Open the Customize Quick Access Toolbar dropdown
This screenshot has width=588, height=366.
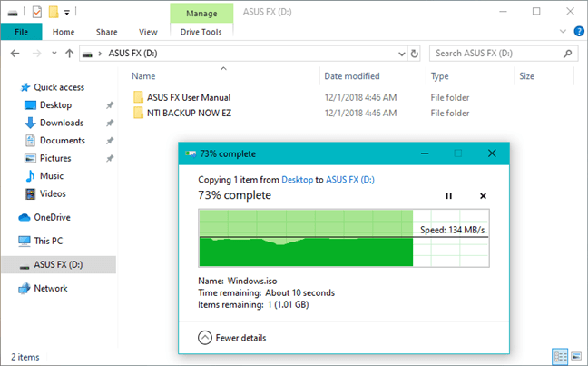[67, 13]
